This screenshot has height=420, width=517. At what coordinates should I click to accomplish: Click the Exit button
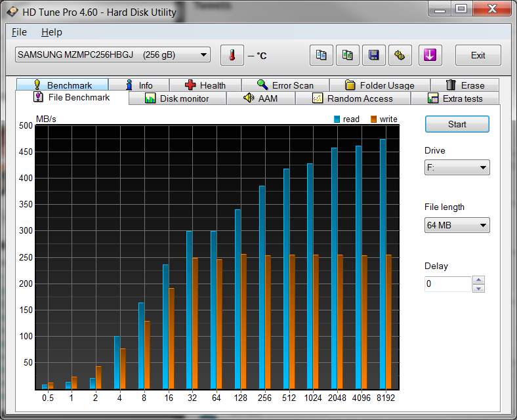coord(478,55)
